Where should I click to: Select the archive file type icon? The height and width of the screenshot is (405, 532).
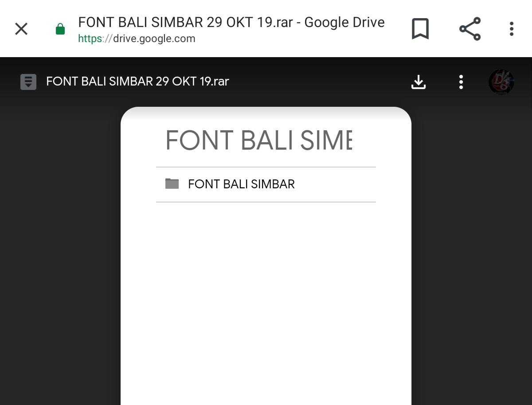pos(28,82)
